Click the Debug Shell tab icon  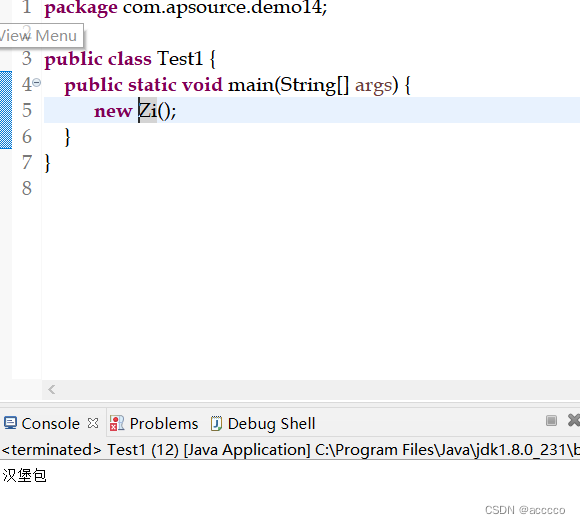(216, 424)
